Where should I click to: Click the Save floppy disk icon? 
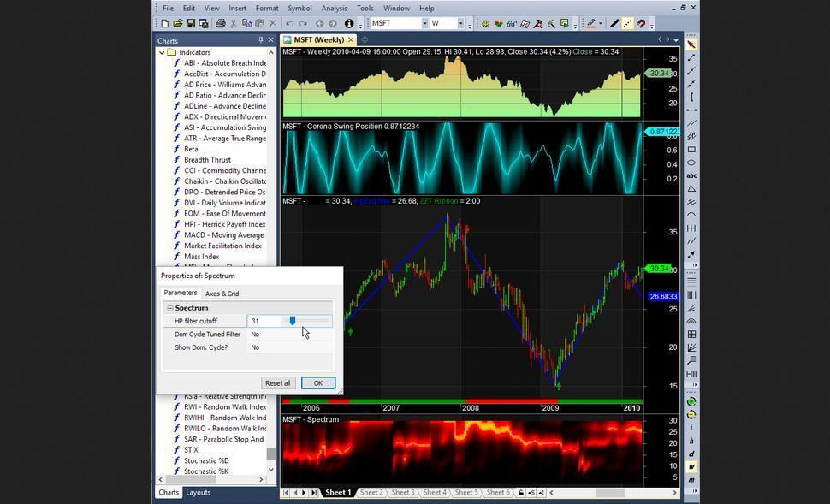point(190,23)
